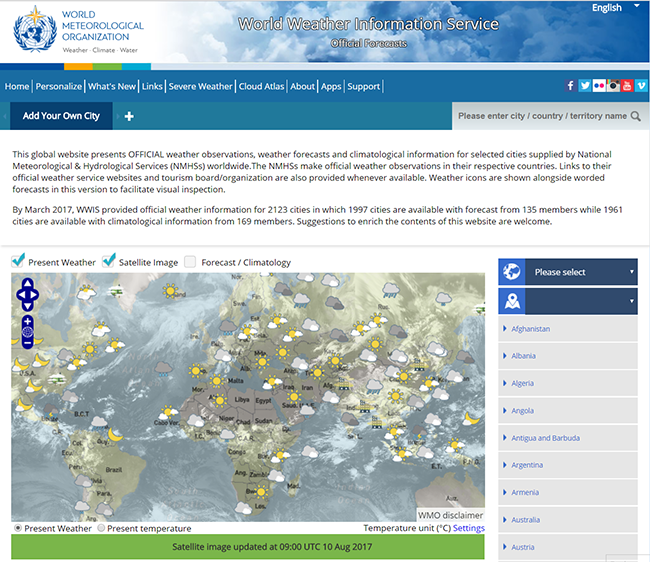Open the city location dropdown
This screenshot has height=562, width=650.
568,301
